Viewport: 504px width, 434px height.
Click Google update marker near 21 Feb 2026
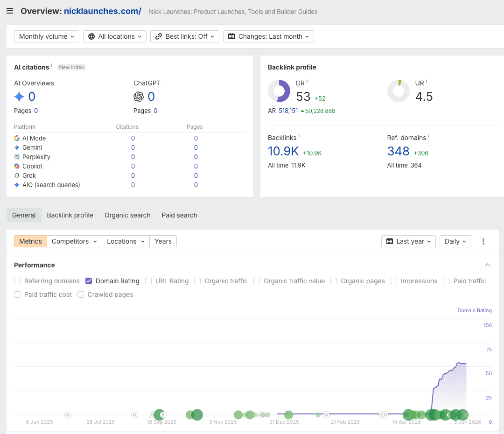[326, 415]
